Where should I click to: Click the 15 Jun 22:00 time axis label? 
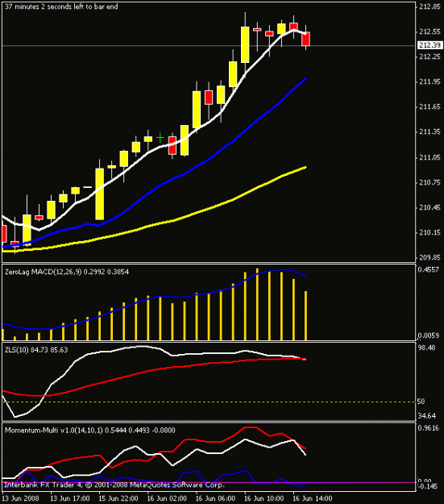[x=118, y=498]
